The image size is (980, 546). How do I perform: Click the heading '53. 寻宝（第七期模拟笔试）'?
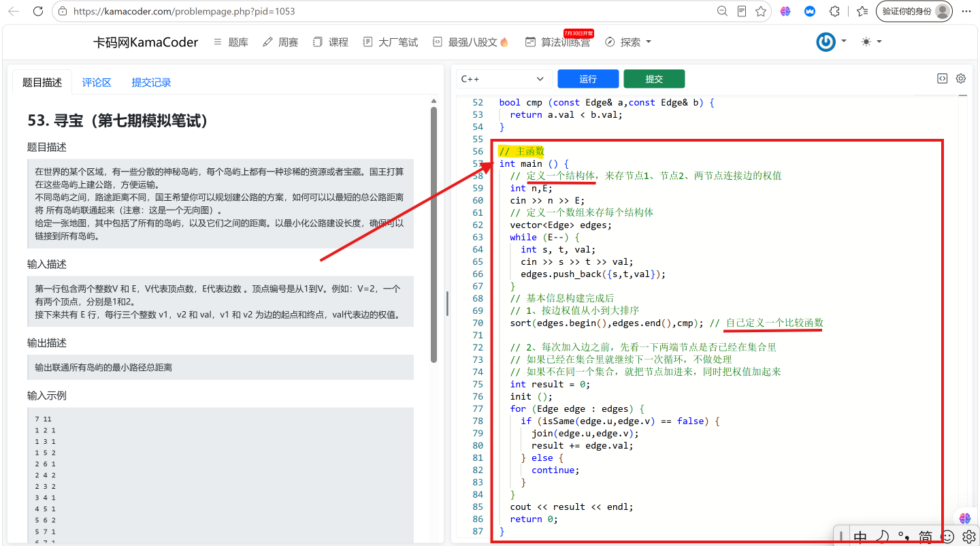click(x=118, y=121)
